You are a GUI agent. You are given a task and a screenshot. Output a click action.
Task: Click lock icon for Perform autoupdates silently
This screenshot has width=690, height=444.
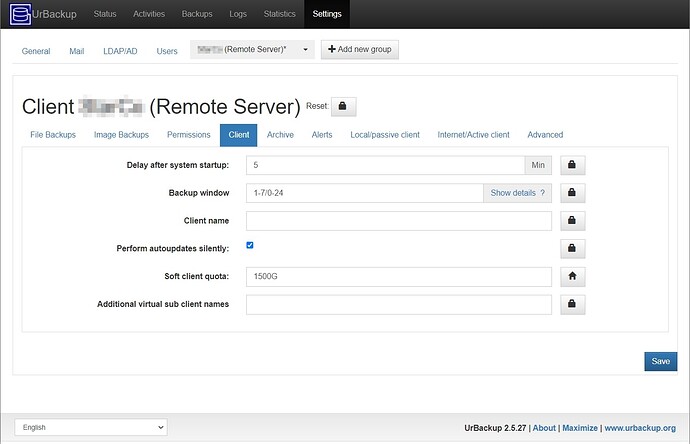573,249
